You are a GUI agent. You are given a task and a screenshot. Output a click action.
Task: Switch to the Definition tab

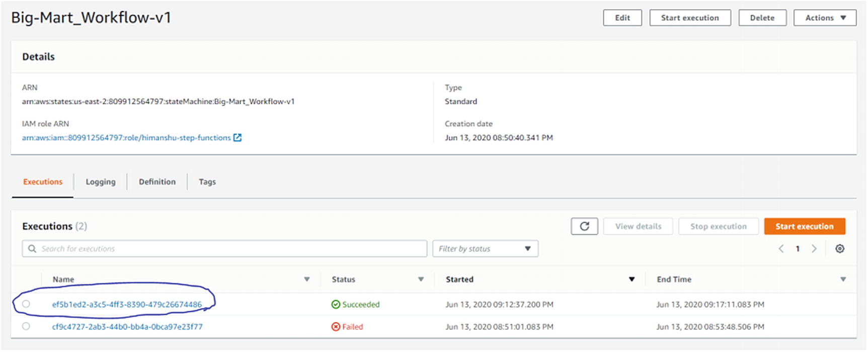[157, 182]
